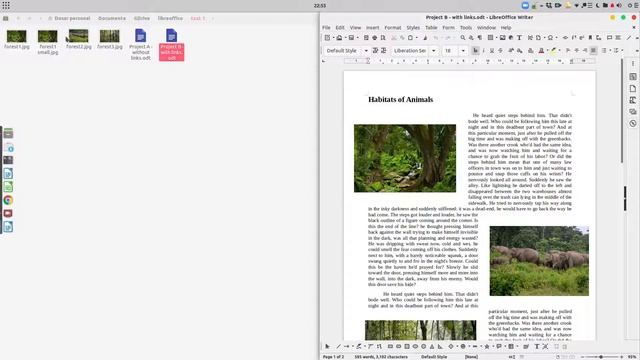Select Project A - without links.odt file
This screenshot has width=640, height=360.
[x=140, y=45]
